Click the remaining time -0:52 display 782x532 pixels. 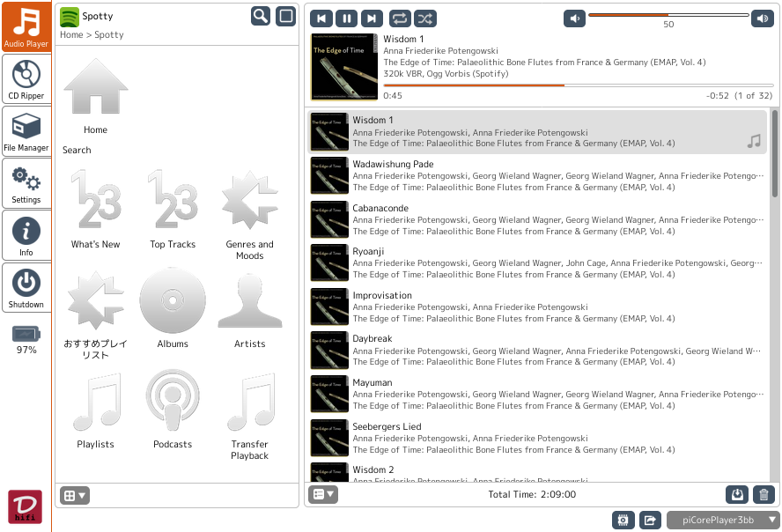coord(717,96)
